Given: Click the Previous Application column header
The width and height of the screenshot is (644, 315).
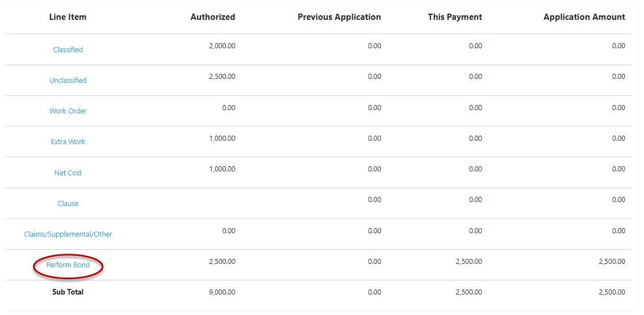Looking at the screenshot, I should pyautogui.click(x=339, y=17).
